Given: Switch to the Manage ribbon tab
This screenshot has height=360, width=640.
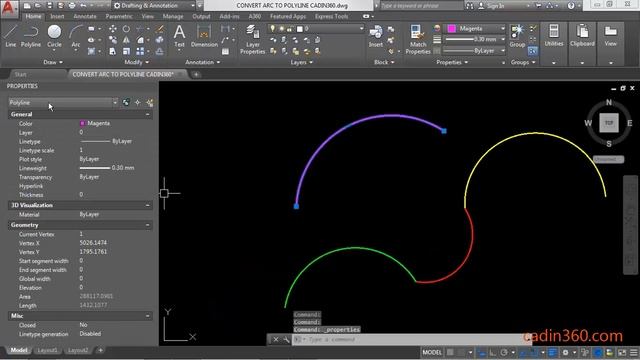Looking at the screenshot, I should point(173,17).
